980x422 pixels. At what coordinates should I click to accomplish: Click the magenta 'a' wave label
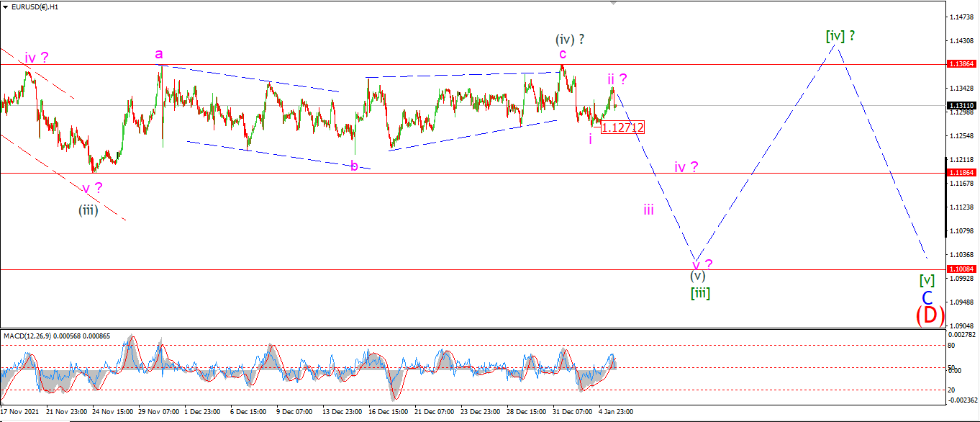pos(159,54)
